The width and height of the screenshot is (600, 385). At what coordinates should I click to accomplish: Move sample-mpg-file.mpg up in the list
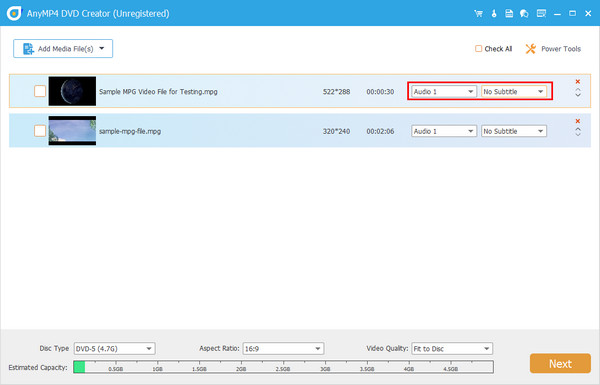pos(578,129)
